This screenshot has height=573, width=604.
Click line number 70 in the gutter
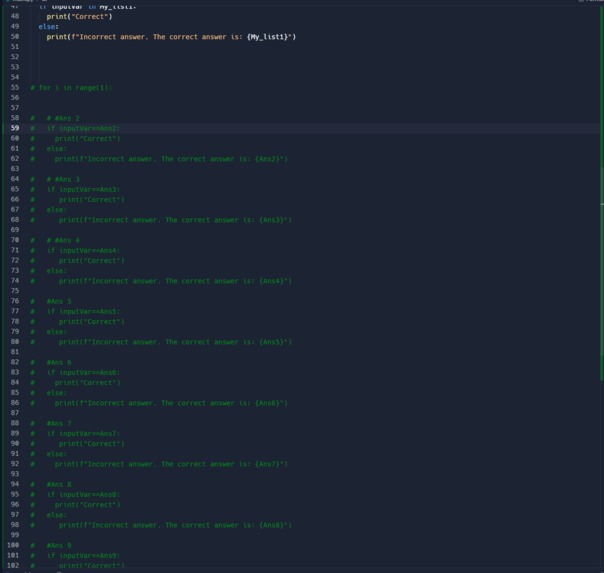pyautogui.click(x=15, y=240)
